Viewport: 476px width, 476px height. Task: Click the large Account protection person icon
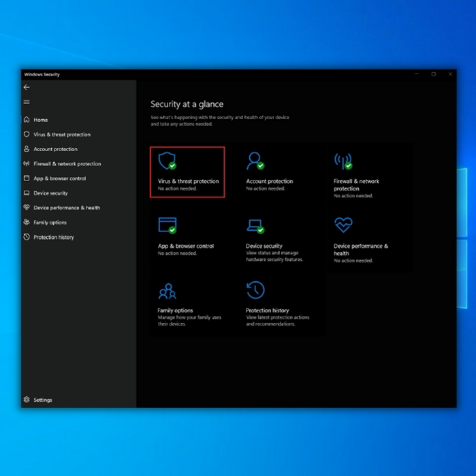(255, 161)
